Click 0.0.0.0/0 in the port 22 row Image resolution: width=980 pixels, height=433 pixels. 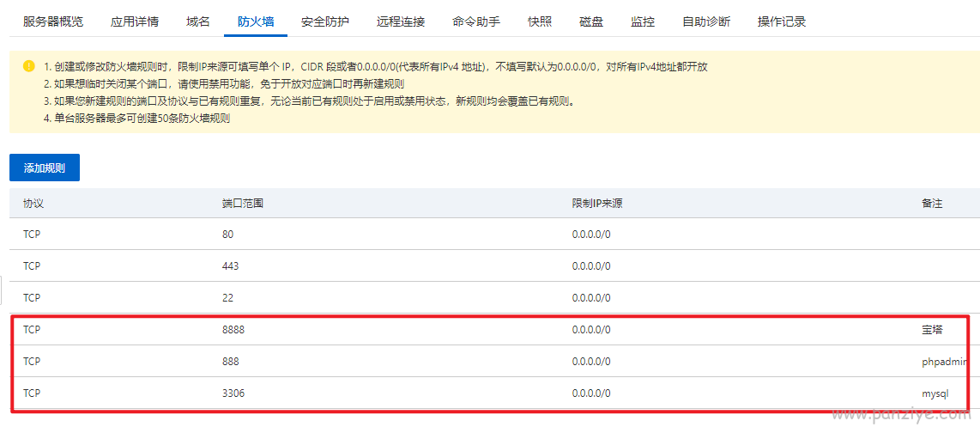click(590, 298)
